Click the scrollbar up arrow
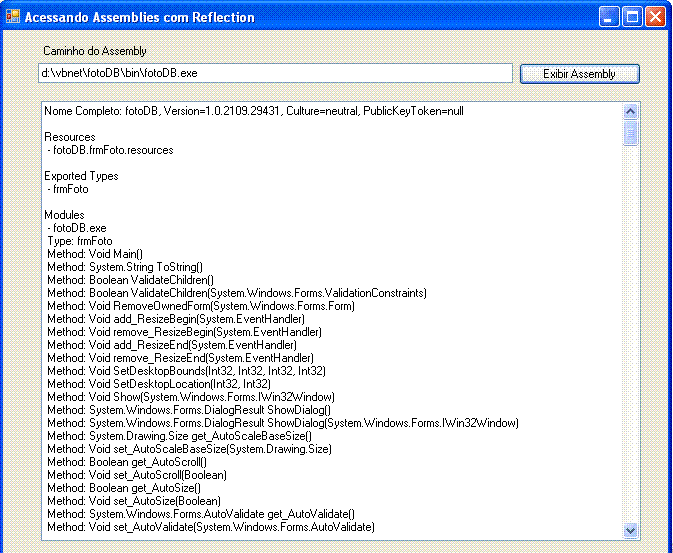 tap(630, 111)
